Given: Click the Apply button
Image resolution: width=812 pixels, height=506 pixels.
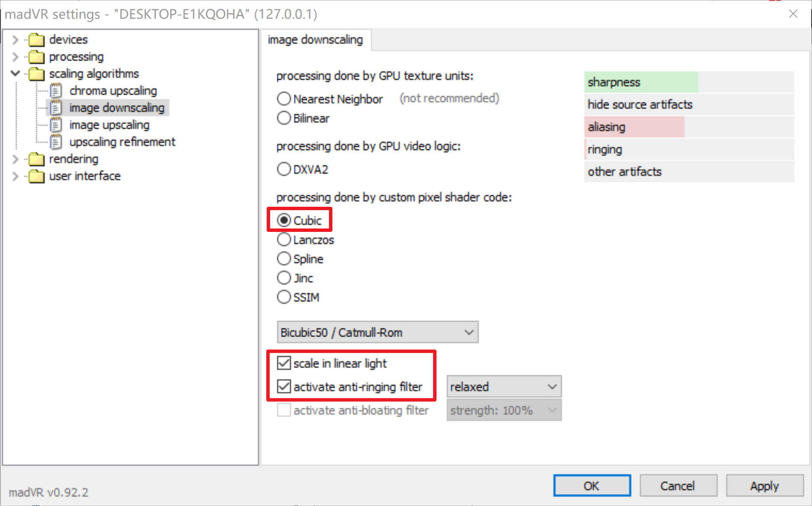Looking at the screenshot, I should point(765,486).
